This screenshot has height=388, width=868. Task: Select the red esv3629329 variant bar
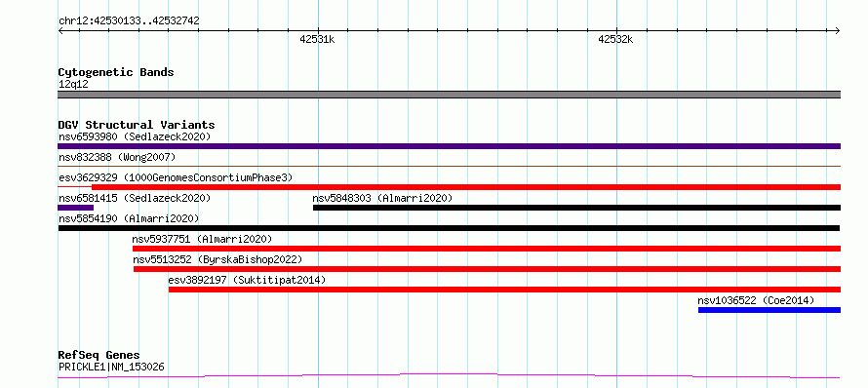[466, 187]
